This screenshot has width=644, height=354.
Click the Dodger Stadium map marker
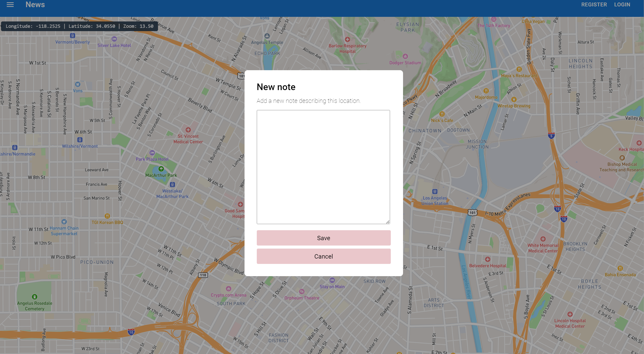(x=405, y=56)
